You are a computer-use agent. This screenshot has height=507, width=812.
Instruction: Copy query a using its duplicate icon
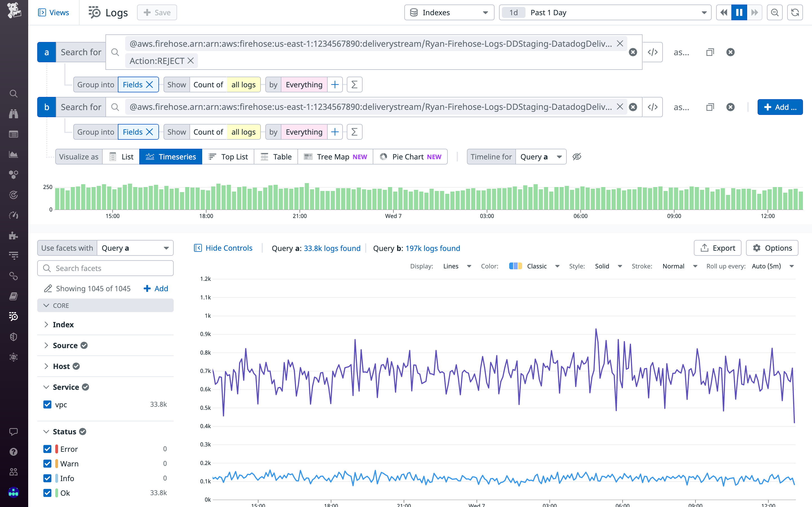click(710, 52)
